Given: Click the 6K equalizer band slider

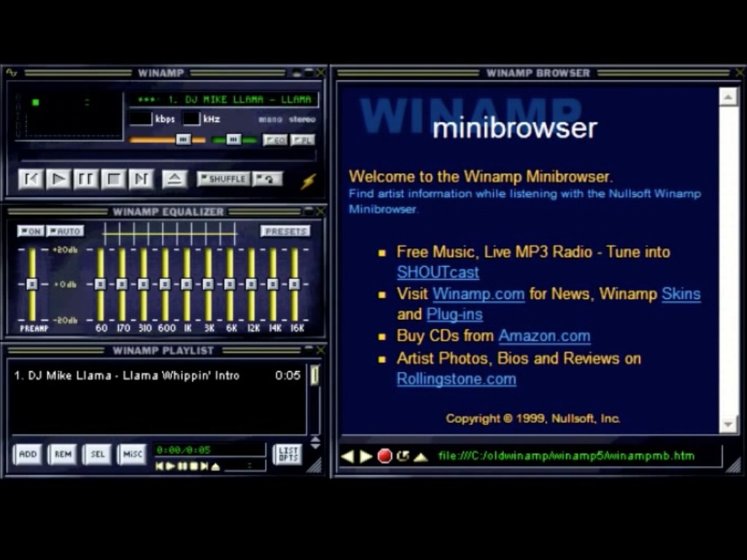Looking at the screenshot, I should click(x=230, y=284).
